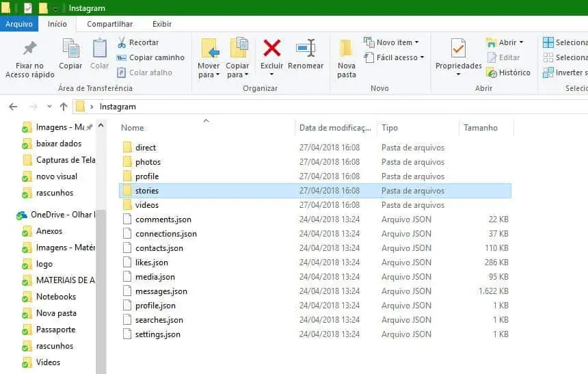Click the Copiar icon in ribbon
This screenshot has width=588, height=374.
tap(70, 50)
